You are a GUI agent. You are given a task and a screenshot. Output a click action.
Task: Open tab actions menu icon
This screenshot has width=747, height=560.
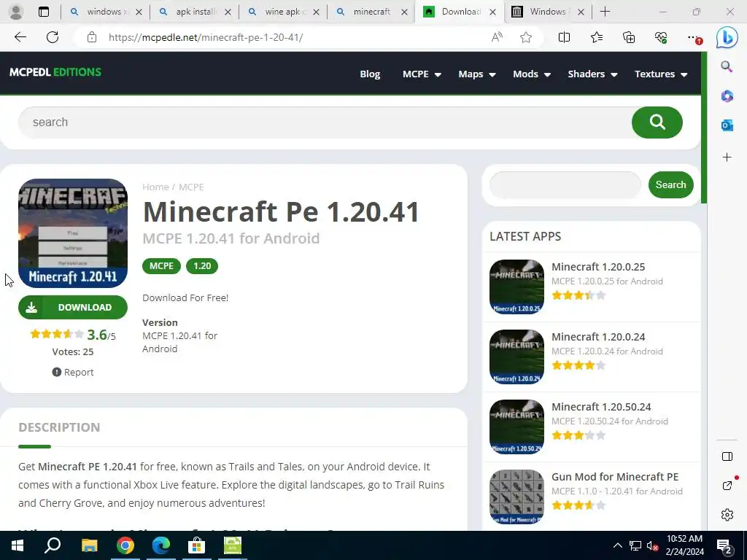pyautogui.click(x=43, y=12)
